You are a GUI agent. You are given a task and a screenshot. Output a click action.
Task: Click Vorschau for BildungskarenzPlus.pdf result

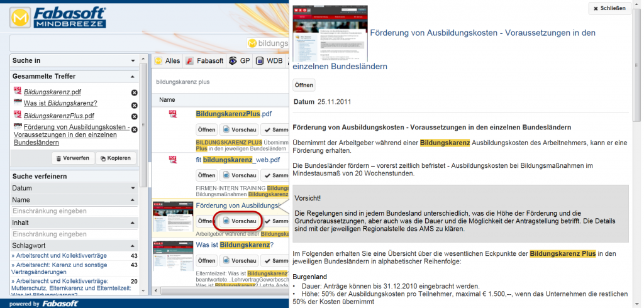(239, 129)
